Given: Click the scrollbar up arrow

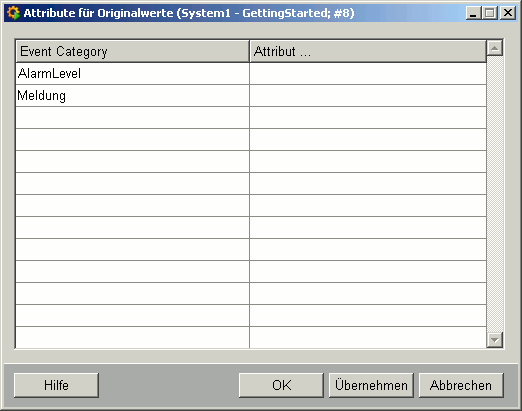Looking at the screenshot, I should coord(495,48).
